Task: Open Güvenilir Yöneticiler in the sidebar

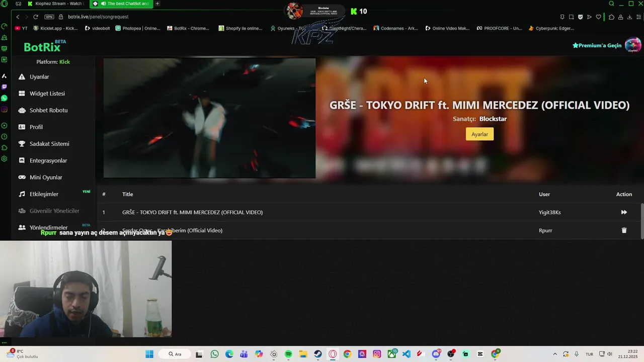Action: pos(49,211)
